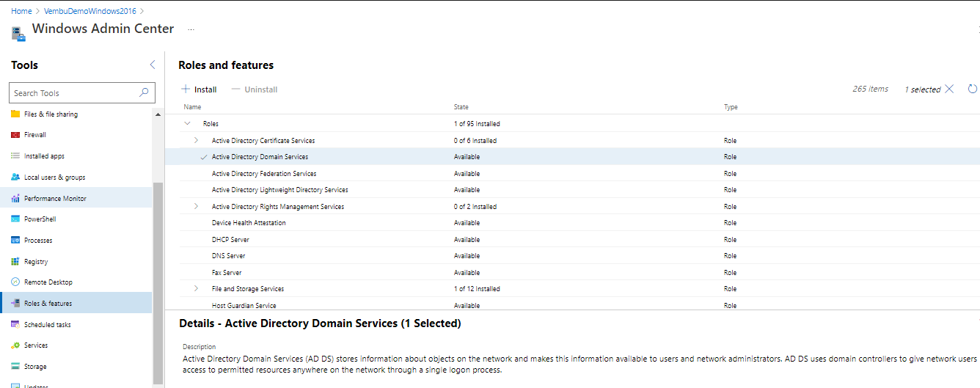The image size is (980, 388).
Task: Open the PowerShell tool
Action: pos(40,219)
